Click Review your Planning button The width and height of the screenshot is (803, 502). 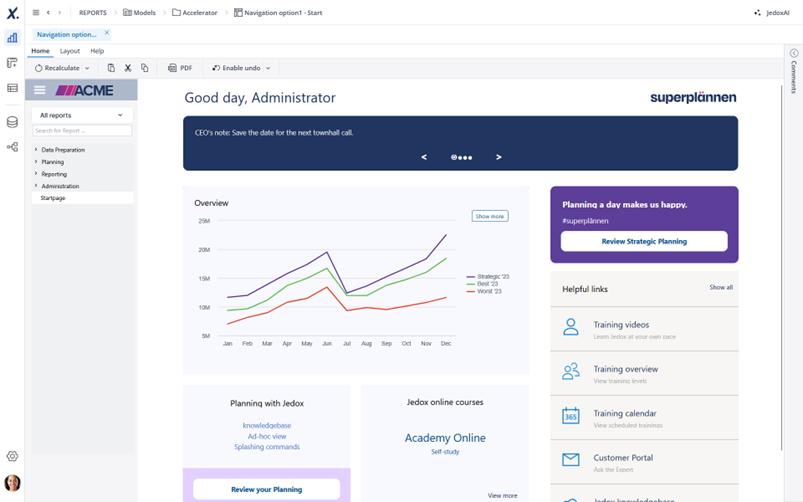tap(266, 489)
